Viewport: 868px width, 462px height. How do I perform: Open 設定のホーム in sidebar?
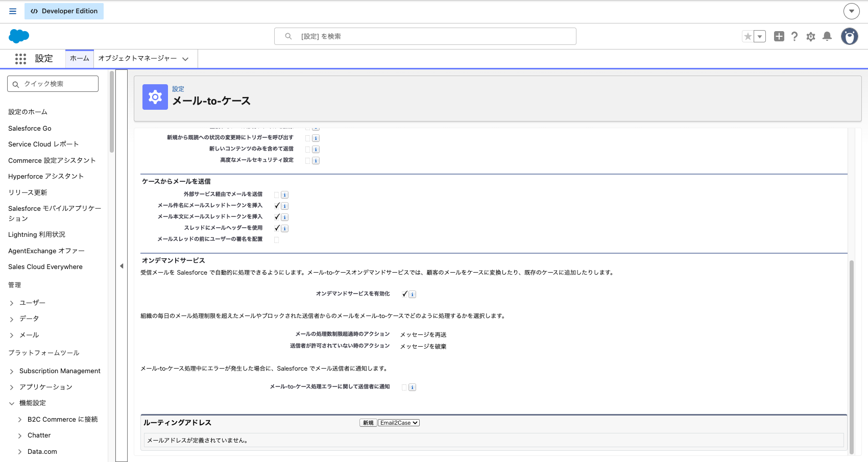coord(28,112)
